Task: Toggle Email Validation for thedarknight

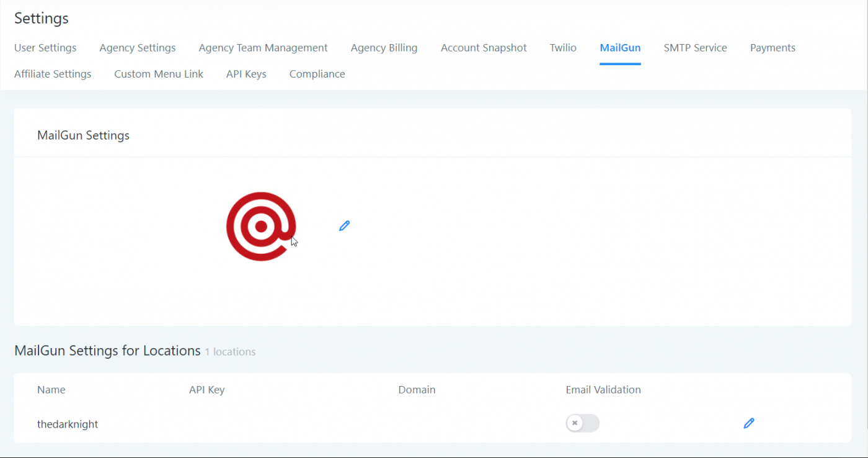Action: 583,423
